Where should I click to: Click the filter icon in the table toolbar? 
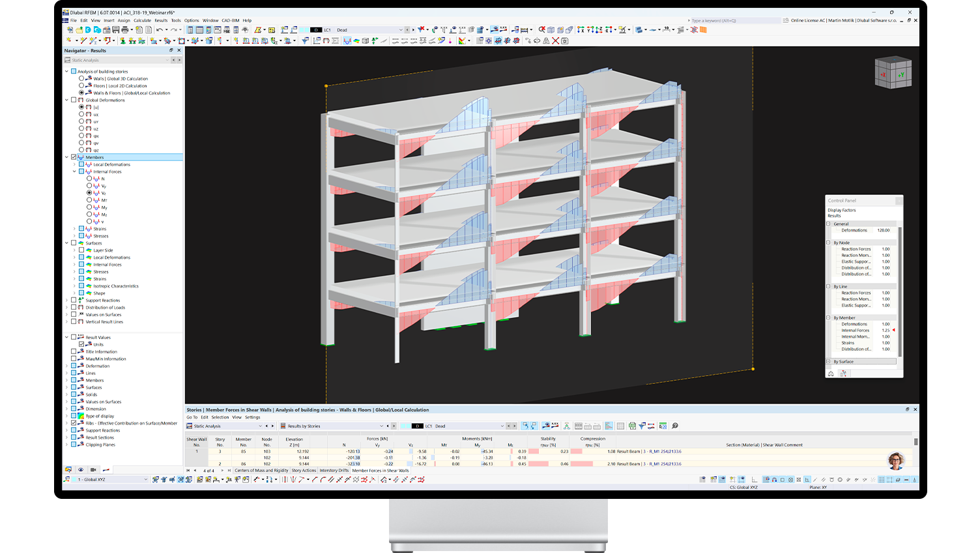(x=642, y=426)
